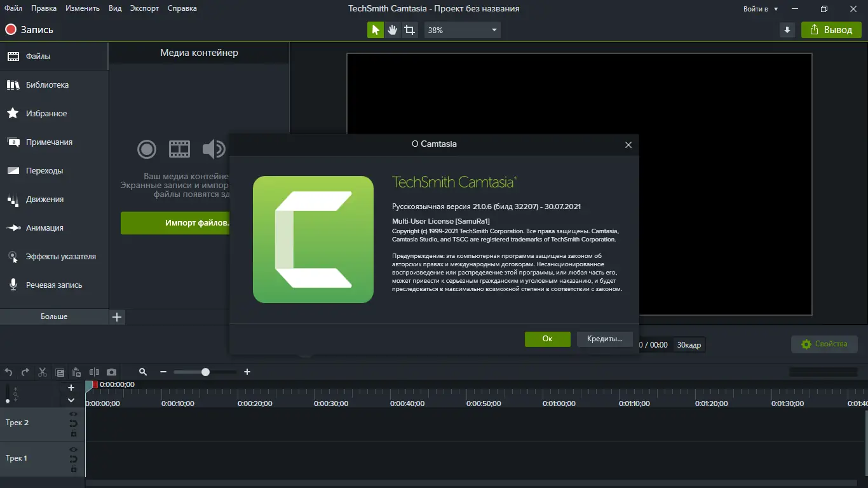This screenshot has height=488, width=868.
Task: Enable the magnet snapping toggle on Трек 2
Action: pyautogui.click(x=74, y=423)
